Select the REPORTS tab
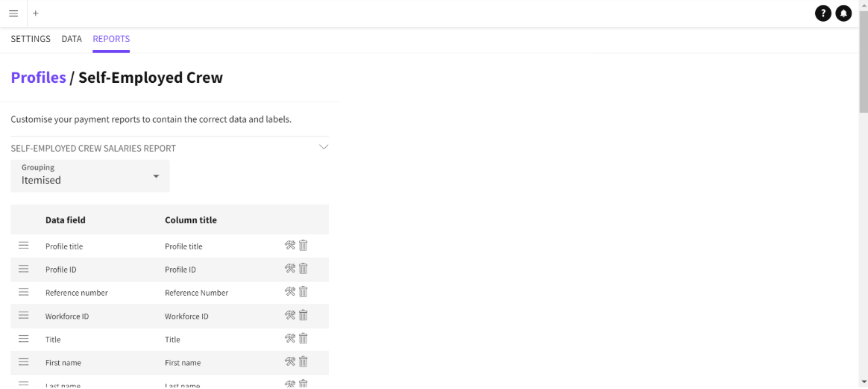Screen dimensions: 868x389 pos(111,39)
